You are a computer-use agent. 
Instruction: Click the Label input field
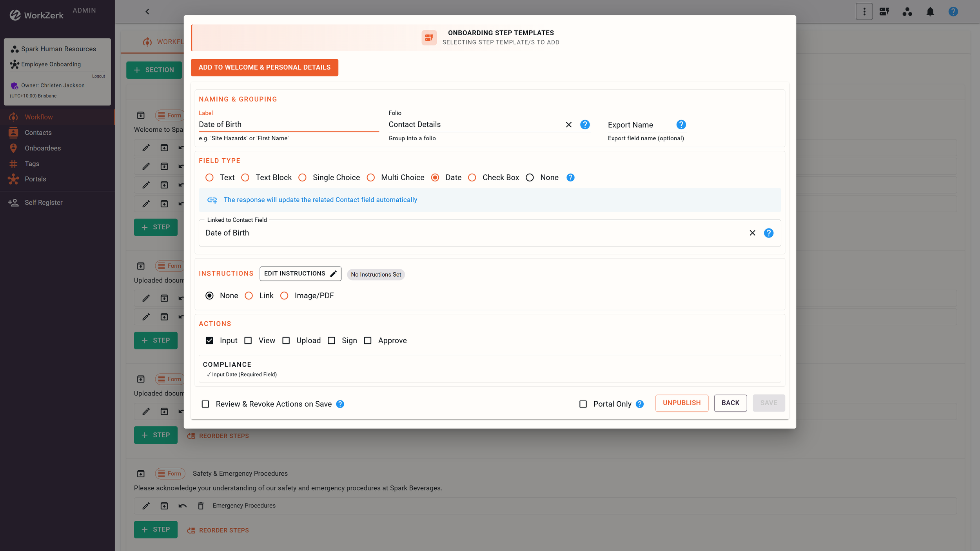point(288,125)
